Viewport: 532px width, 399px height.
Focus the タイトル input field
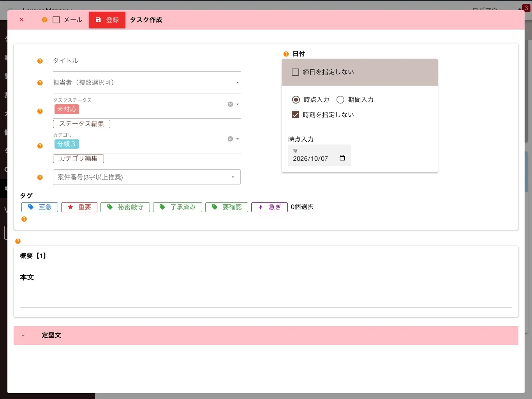(147, 61)
